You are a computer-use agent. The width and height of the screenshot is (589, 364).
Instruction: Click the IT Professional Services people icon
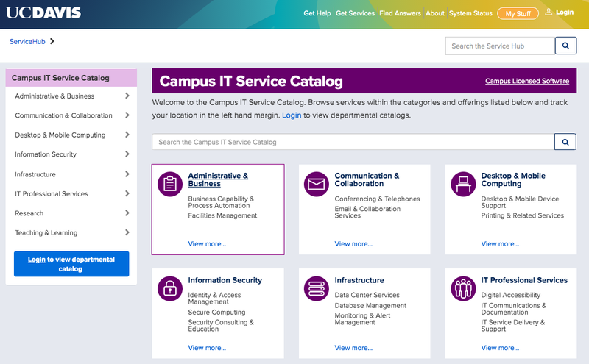463,288
